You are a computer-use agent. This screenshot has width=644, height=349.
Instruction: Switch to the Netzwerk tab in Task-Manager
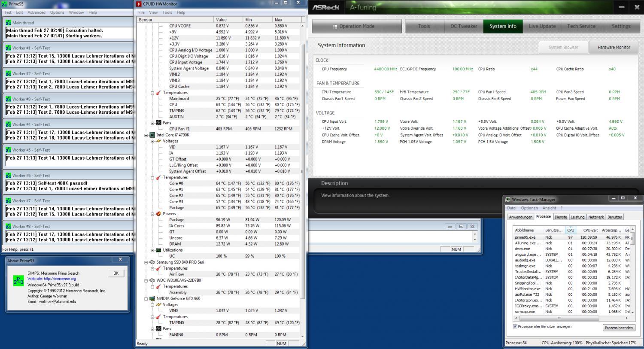coord(596,217)
